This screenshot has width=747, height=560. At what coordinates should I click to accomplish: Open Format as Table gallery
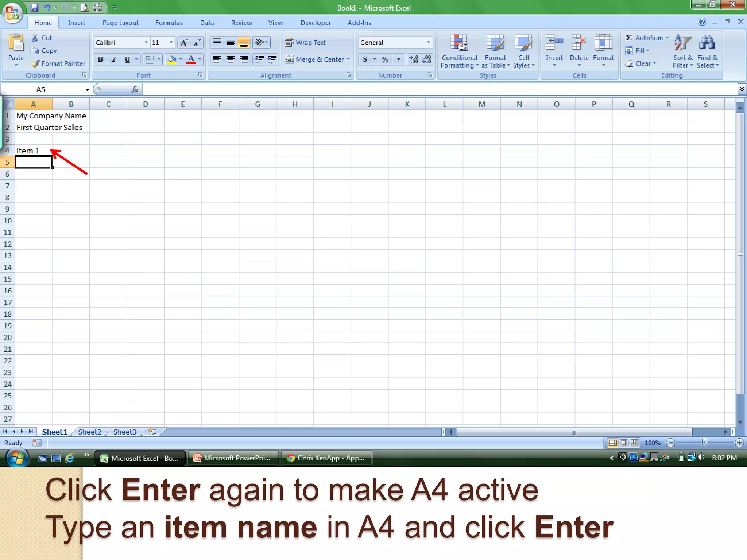495,51
